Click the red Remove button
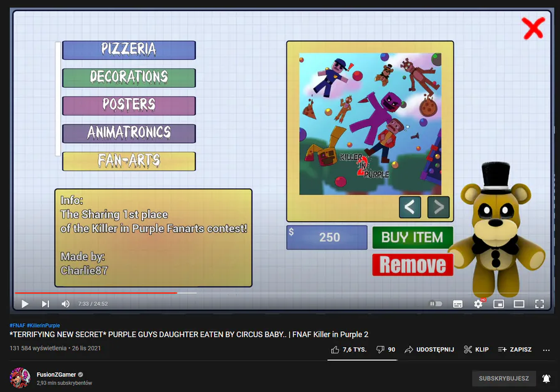Image resolution: width=560 pixels, height=392 pixels. 413,265
